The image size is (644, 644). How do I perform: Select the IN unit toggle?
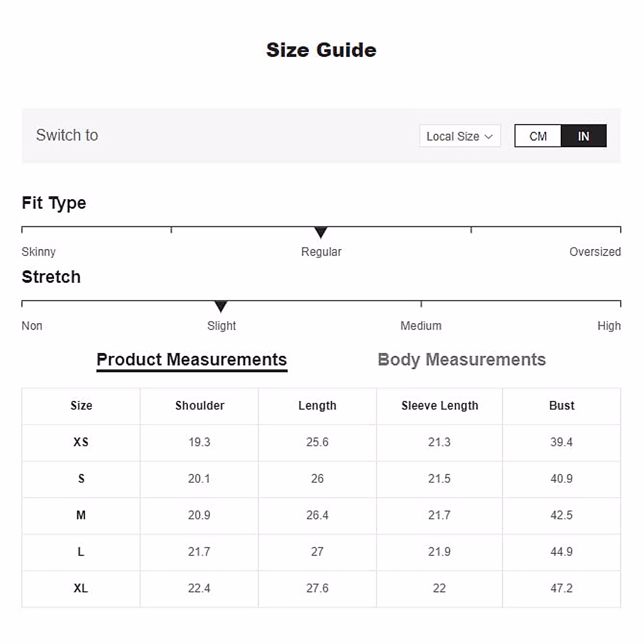(x=583, y=136)
